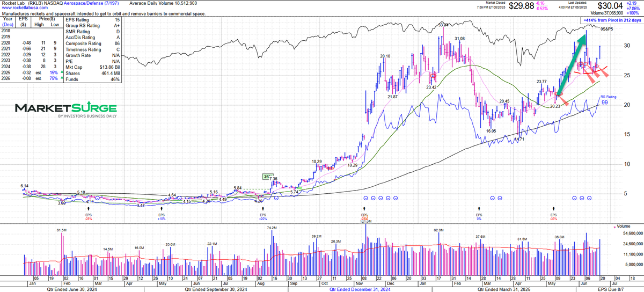Click the 14.71 price low label
644x292 pixels.
click(x=518, y=140)
